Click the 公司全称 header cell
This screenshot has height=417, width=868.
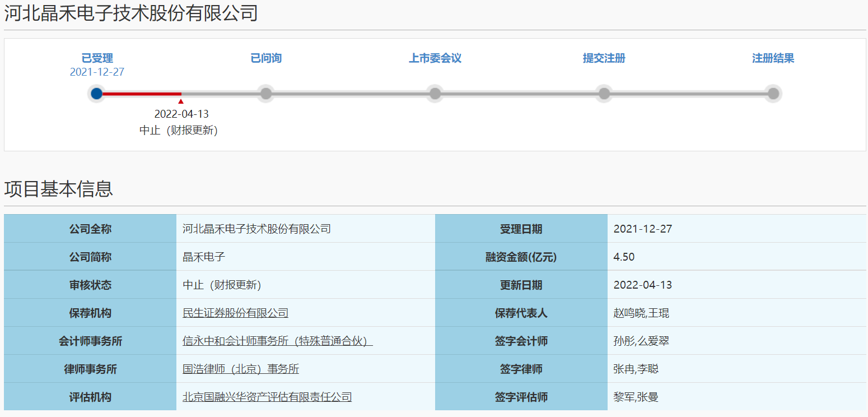point(90,229)
